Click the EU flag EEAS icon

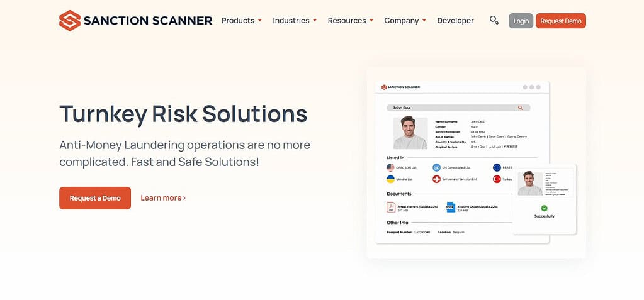point(497,167)
